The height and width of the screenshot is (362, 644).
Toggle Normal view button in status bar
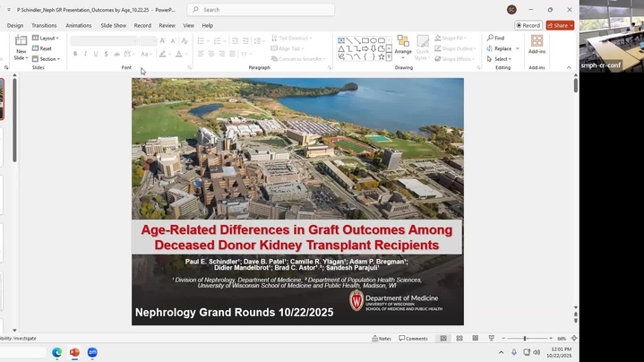(x=443, y=339)
